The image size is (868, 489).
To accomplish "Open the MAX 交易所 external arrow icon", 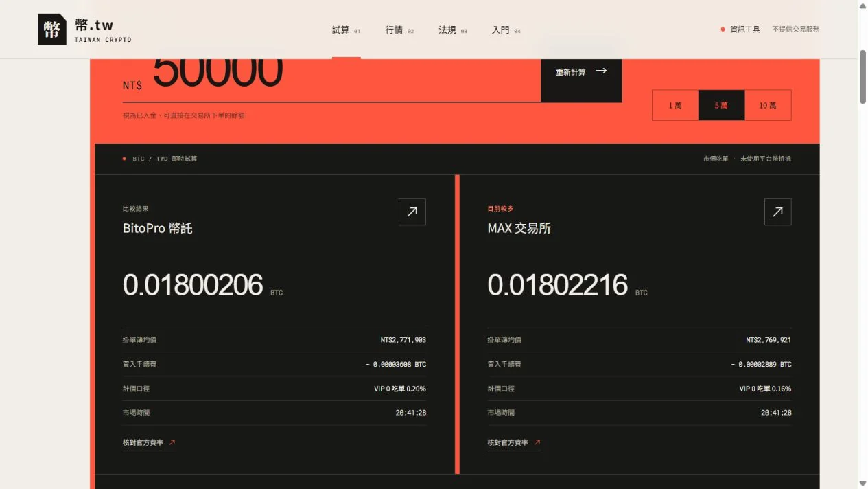I will click(x=777, y=212).
